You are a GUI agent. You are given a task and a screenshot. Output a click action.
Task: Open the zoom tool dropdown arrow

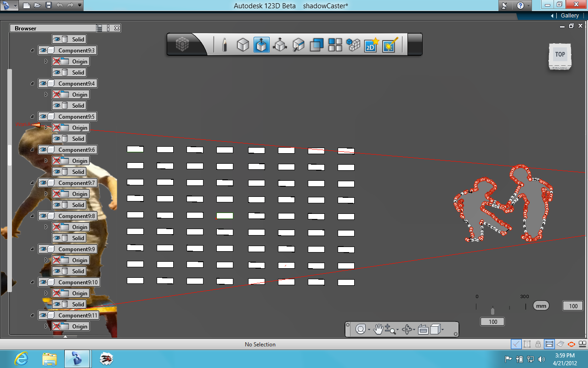(398, 330)
